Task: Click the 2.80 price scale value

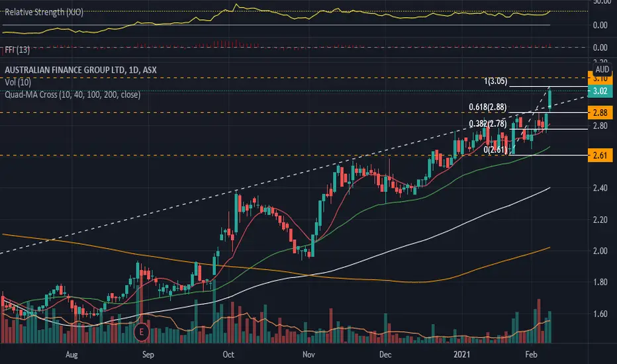Action: 600,126
